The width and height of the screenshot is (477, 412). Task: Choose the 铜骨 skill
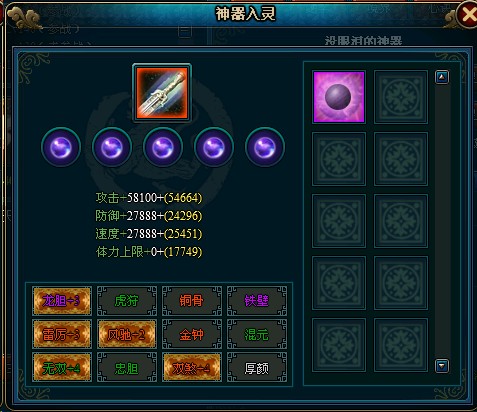click(x=192, y=301)
